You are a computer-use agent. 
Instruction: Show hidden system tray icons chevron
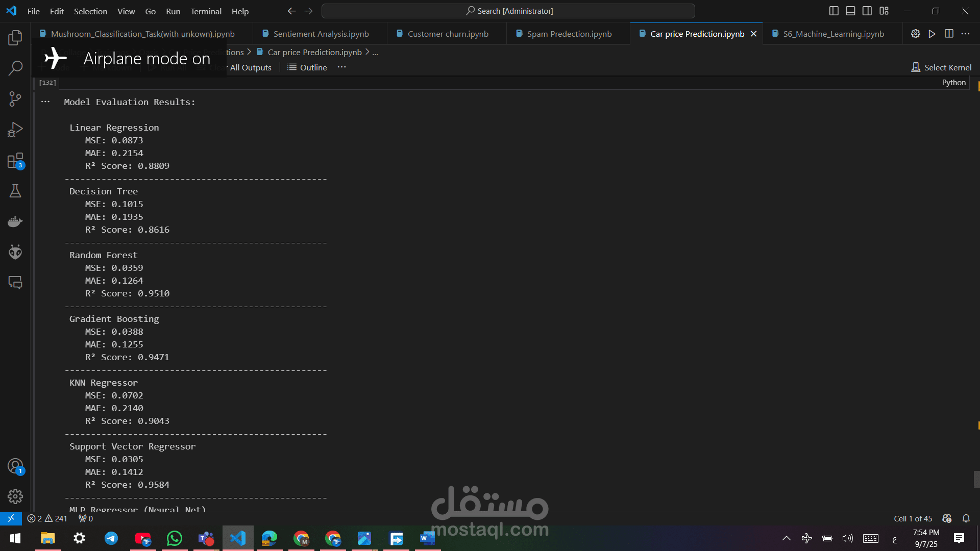(786, 538)
